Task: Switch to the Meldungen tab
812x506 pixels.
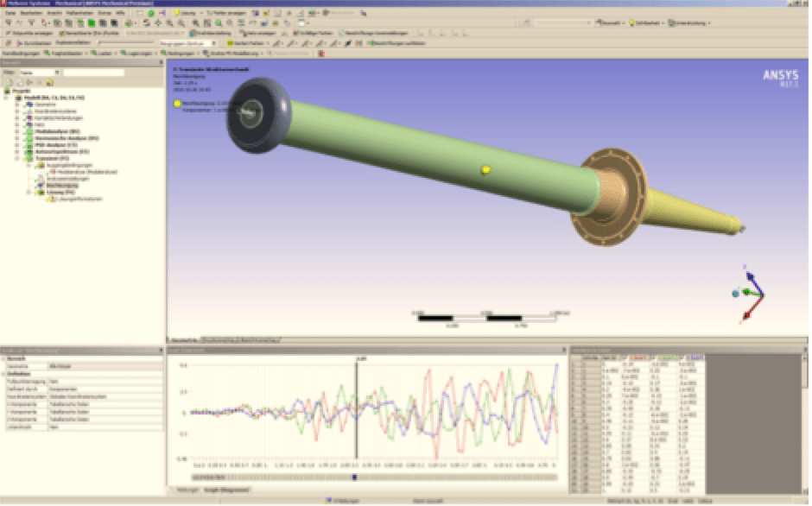Action: pos(187,490)
